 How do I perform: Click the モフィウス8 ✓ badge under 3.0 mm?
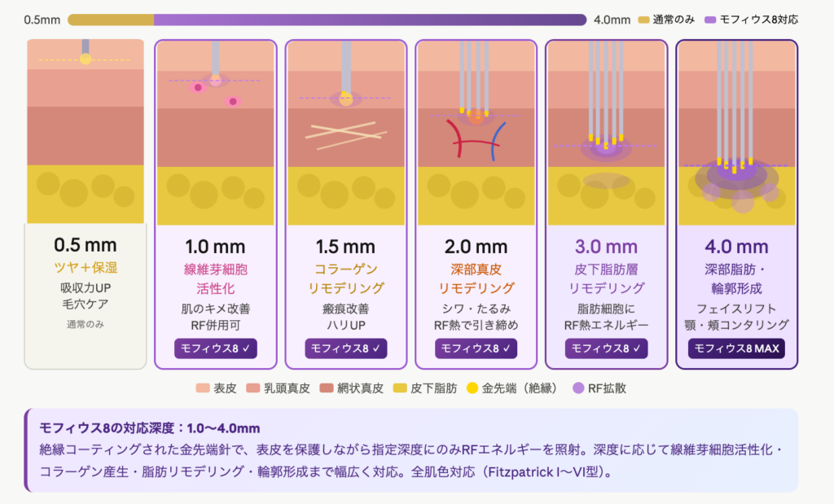pos(607,348)
